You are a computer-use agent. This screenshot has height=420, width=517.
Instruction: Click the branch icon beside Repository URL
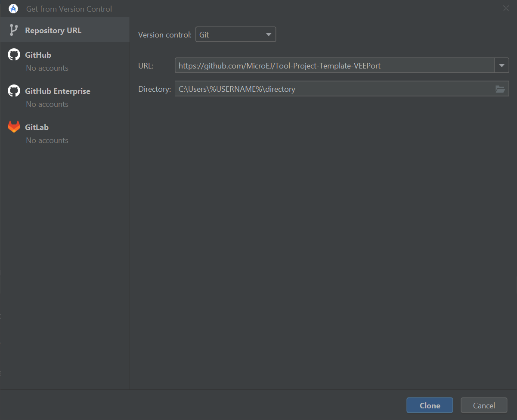tap(14, 30)
